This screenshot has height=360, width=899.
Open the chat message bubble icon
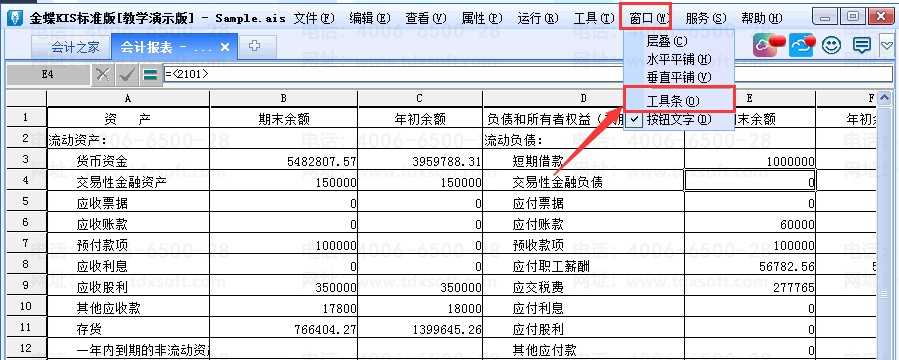point(861,45)
